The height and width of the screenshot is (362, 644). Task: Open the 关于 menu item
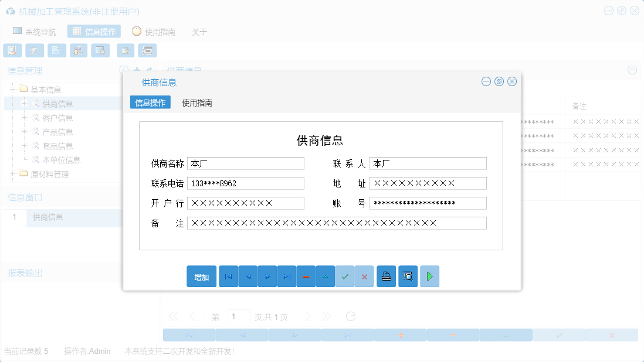coord(199,32)
